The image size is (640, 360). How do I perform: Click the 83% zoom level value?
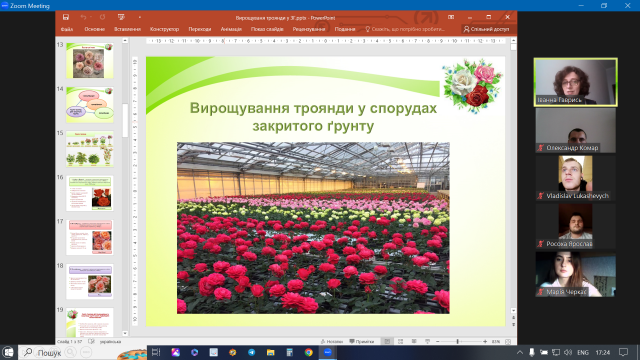click(496, 342)
